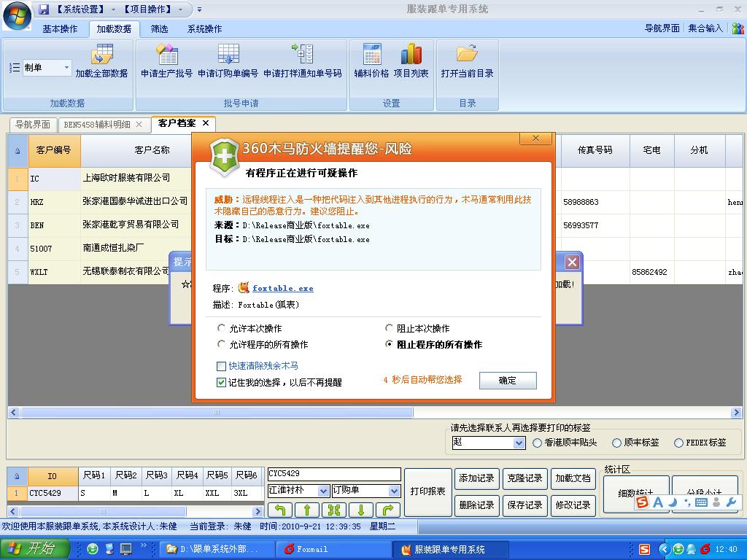Click the 加载全部数据 ribbon icon

tap(102, 54)
